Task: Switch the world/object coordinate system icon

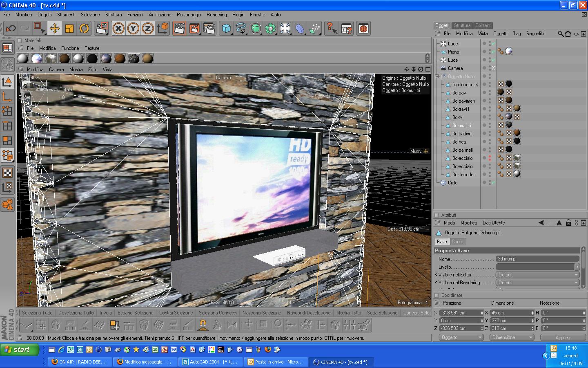Action: (x=163, y=29)
